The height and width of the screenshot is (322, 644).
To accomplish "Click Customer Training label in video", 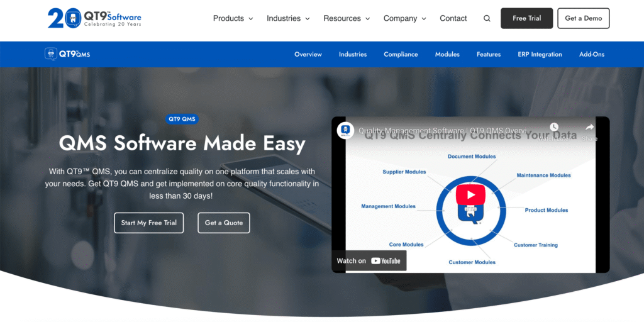I will [536, 245].
